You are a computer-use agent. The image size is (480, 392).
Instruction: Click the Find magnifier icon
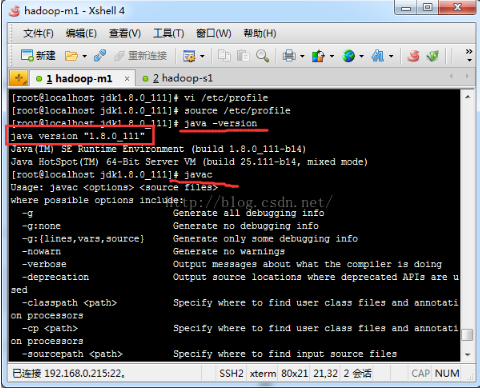click(x=262, y=55)
